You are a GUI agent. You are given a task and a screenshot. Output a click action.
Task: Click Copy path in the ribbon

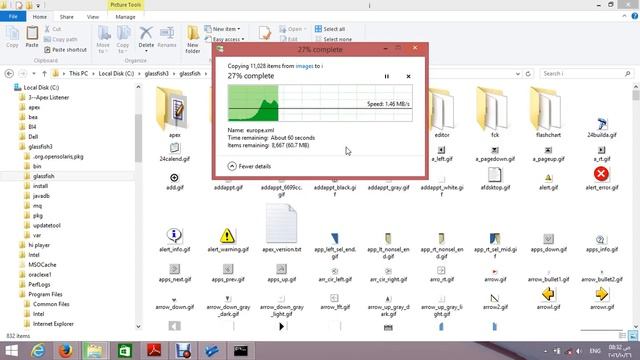(60, 39)
